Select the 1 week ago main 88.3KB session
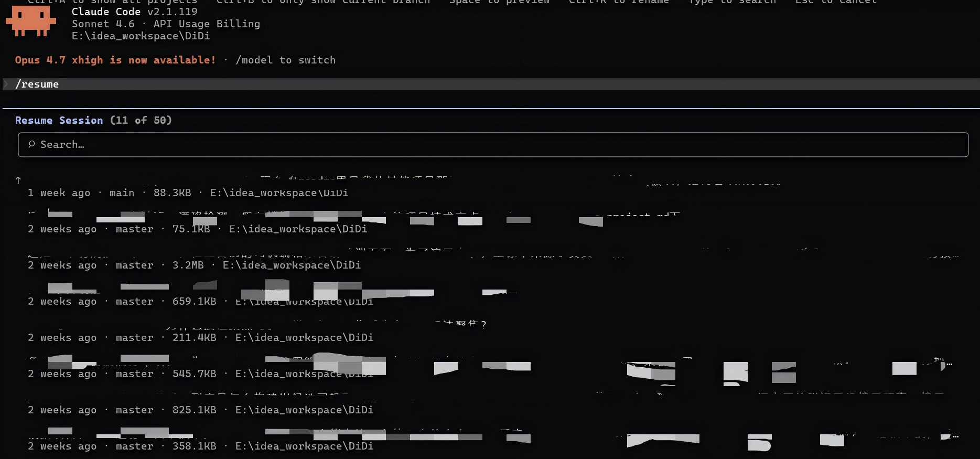The image size is (980, 459). [188, 193]
